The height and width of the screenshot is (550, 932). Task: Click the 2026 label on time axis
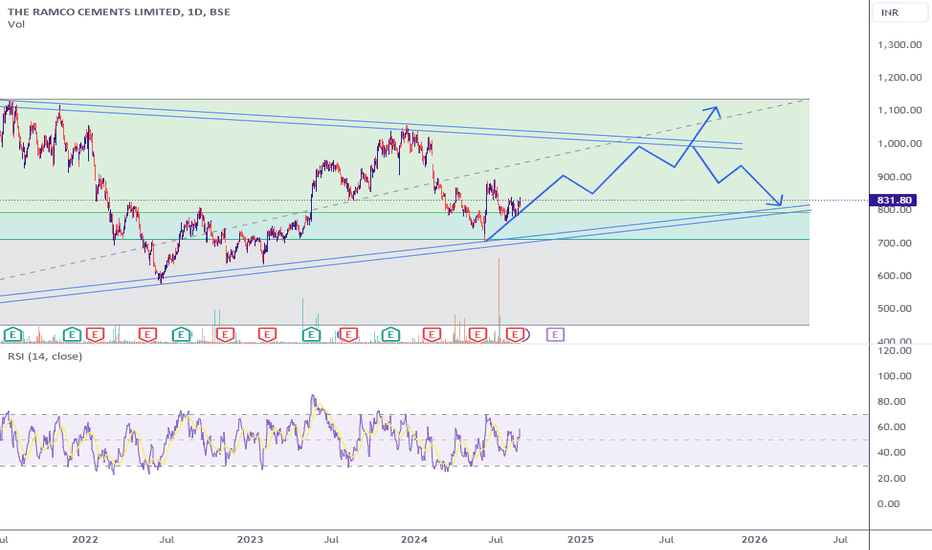(x=754, y=540)
